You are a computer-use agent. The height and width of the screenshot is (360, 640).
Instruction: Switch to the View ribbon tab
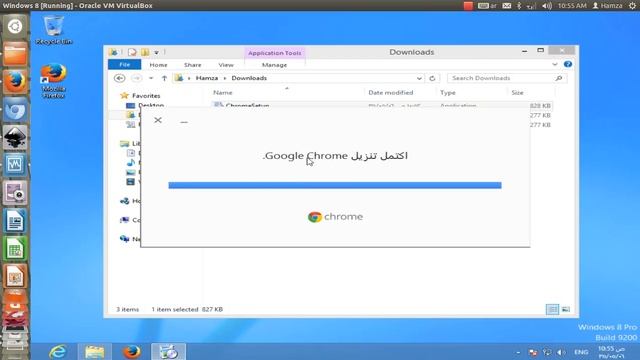[x=226, y=65]
